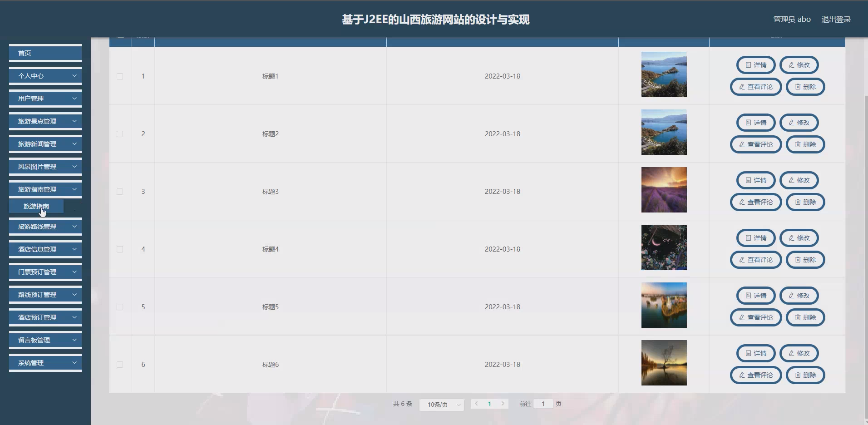Tick the checkbox for row 1
868x425 pixels.
[x=120, y=76]
